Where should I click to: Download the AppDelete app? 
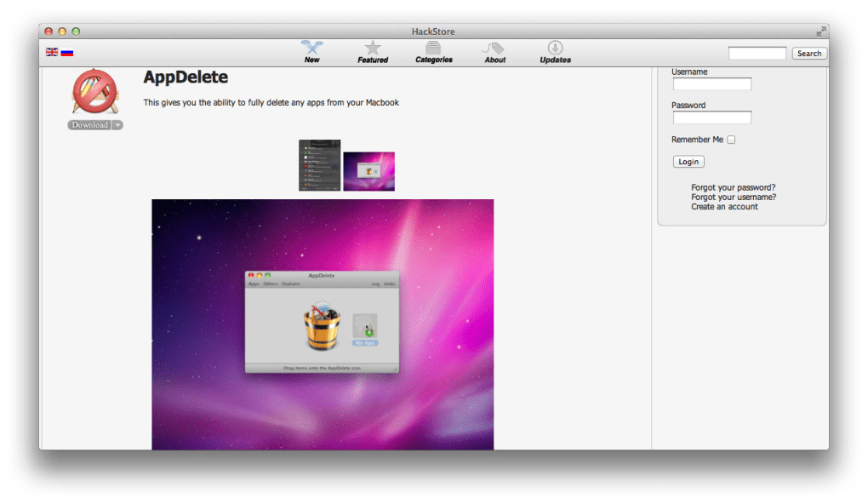pyautogui.click(x=89, y=125)
